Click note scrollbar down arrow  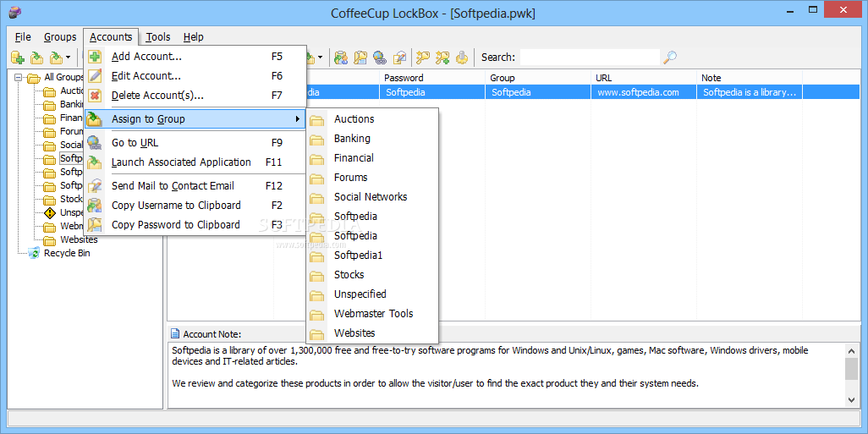[851, 399]
